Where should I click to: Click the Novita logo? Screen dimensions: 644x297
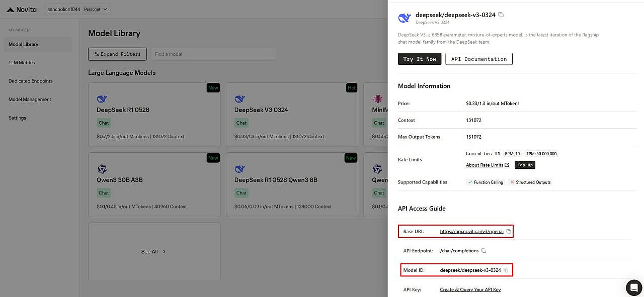(21, 9)
